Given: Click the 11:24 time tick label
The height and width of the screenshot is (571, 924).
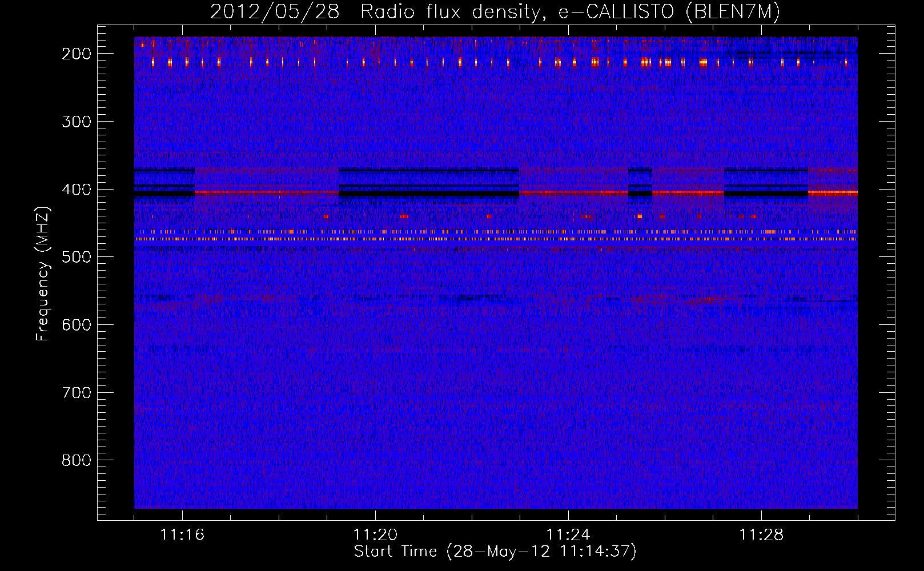Looking at the screenshot, I should (568, 535).
